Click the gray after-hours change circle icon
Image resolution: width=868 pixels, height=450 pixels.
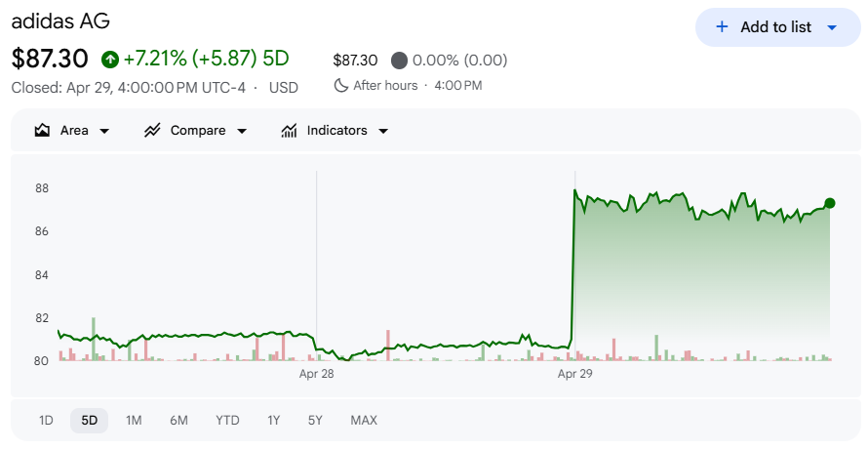pos(399,61)
